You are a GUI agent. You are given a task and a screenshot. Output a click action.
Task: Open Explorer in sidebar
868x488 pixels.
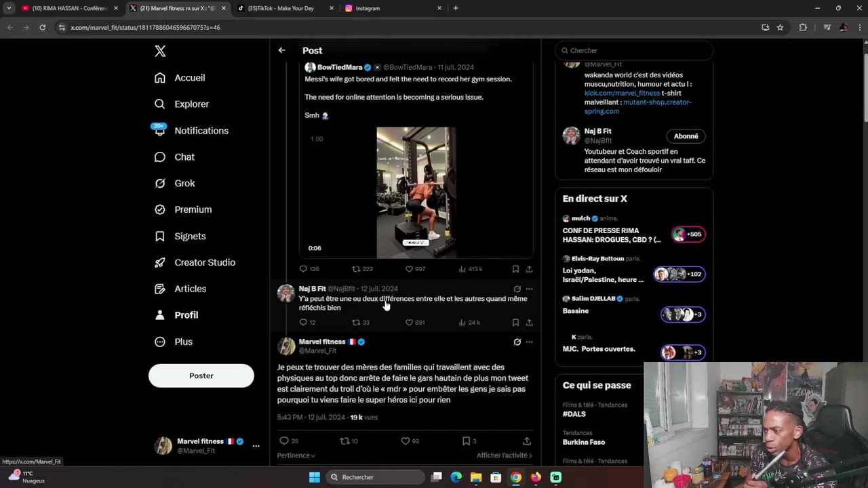click(181, 104)
